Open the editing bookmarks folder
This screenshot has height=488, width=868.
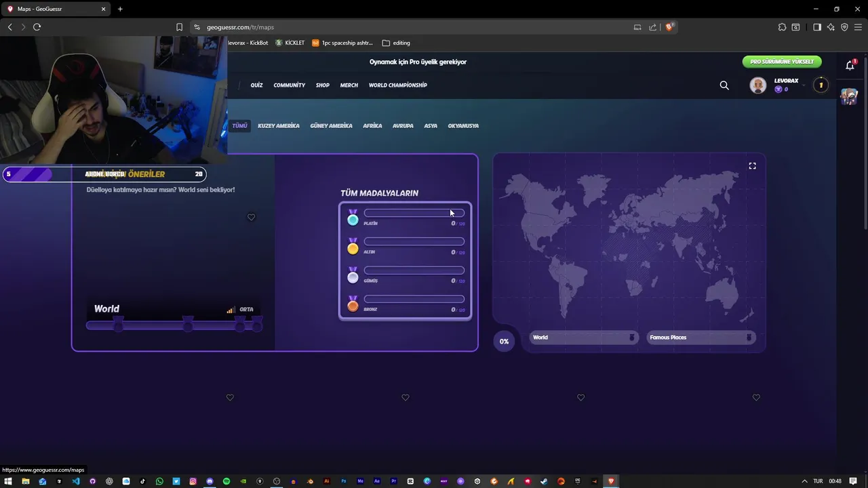[396, 43]
